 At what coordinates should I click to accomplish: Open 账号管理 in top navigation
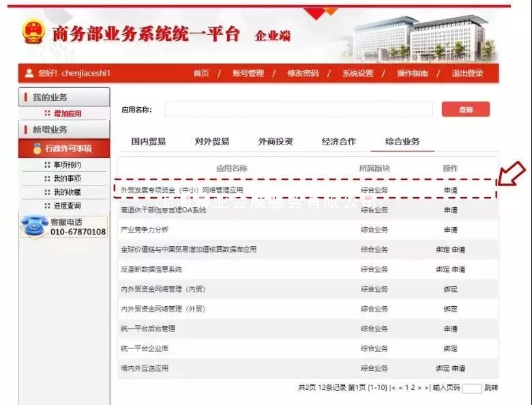[x=248, y=74]
